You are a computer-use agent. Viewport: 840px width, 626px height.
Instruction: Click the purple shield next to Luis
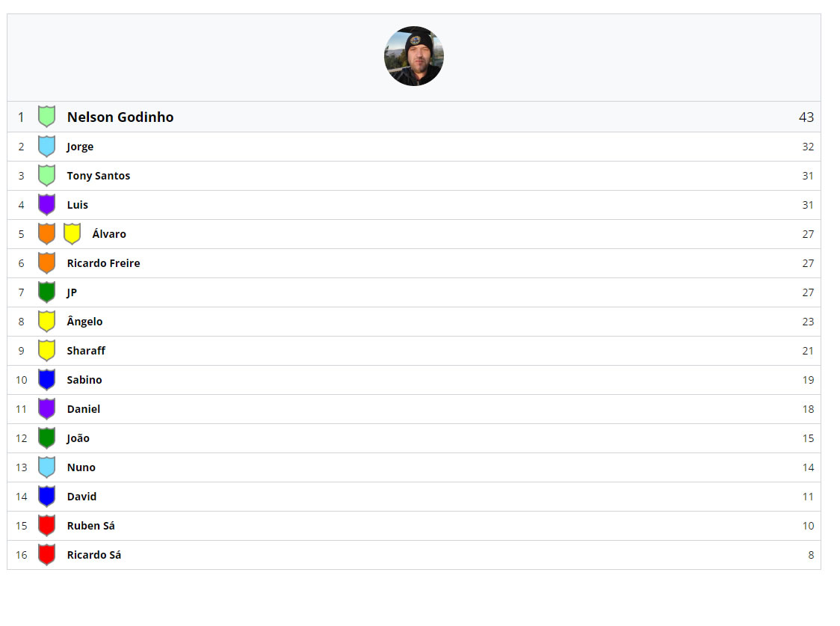46,205
